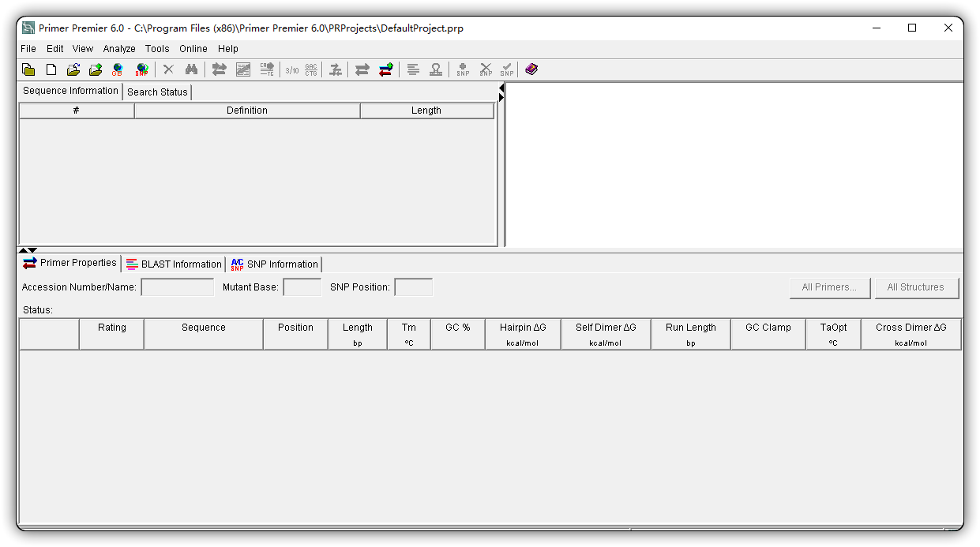
Task: Focus the SNP Position field
Action: coord(414,287)
